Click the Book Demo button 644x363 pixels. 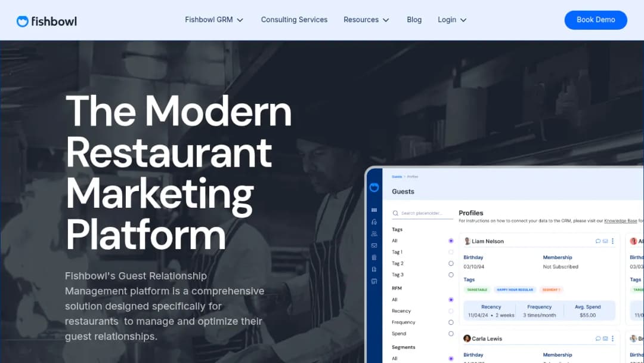tap(596, 20)
